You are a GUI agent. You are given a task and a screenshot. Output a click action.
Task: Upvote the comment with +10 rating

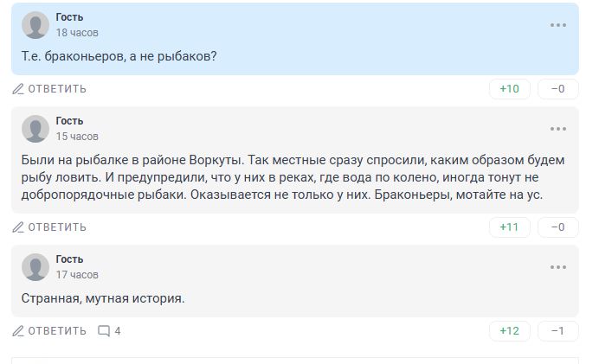(509, 89)
